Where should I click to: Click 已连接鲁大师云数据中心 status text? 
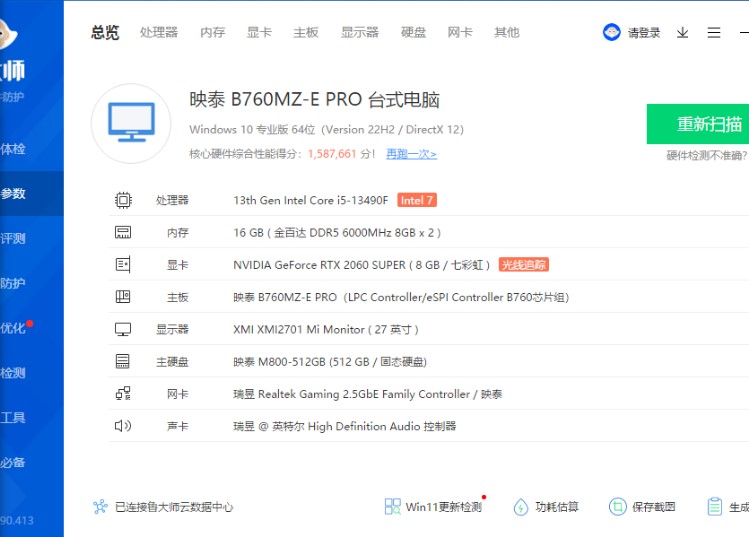[x=174, y=507]
